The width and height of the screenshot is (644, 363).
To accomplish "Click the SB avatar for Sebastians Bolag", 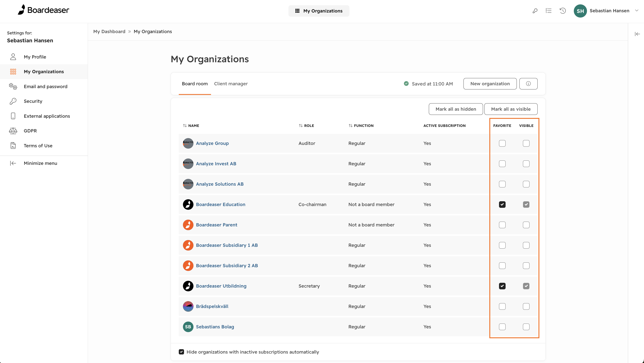I will click(x=188, y=327).
